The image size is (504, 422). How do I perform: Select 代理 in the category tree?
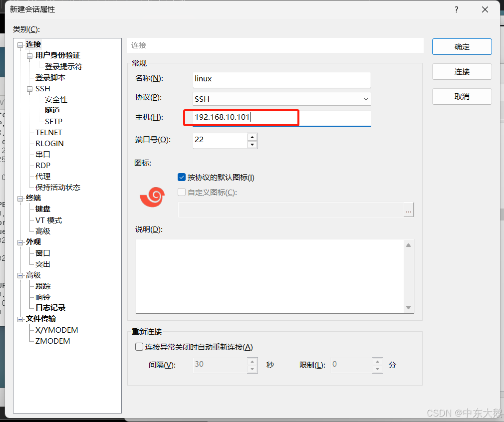[x=43, y=176]
